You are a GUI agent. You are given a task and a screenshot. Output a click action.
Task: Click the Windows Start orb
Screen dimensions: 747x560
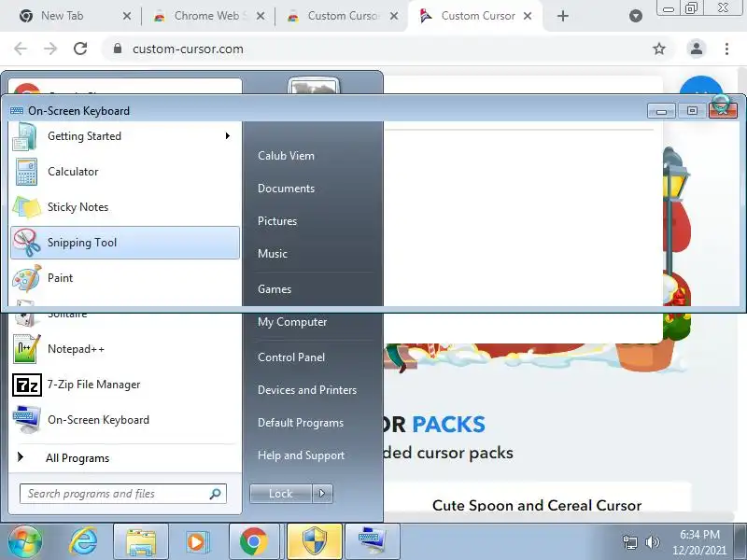[25, 541]
